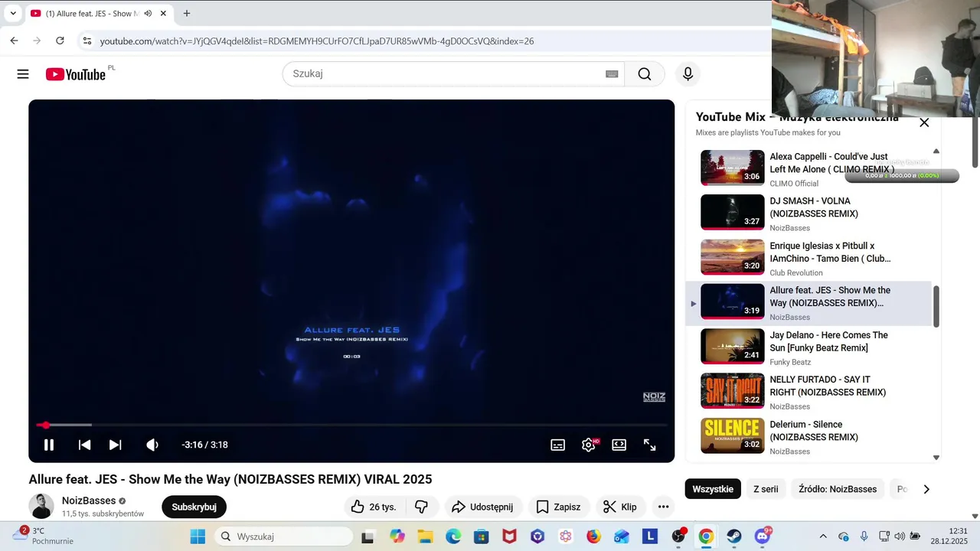Share via the Udostępnij button
The image size is (980, 551).
pyautogui.click(x=482, y=507)
